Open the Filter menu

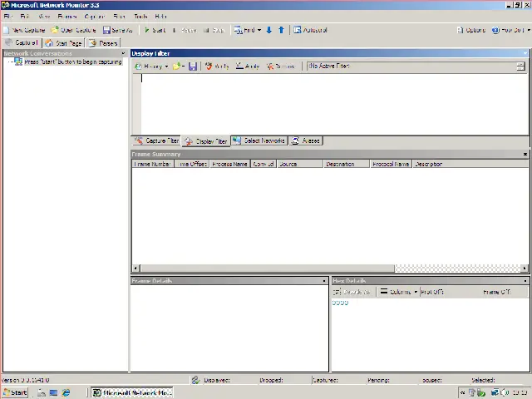tap(119, 17)
